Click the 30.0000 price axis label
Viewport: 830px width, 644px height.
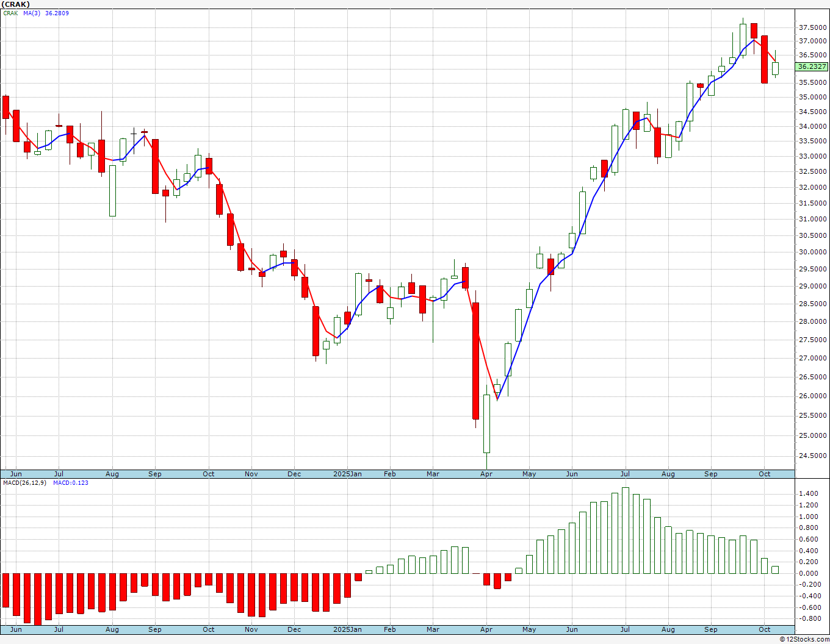click(x=812, y=252)
